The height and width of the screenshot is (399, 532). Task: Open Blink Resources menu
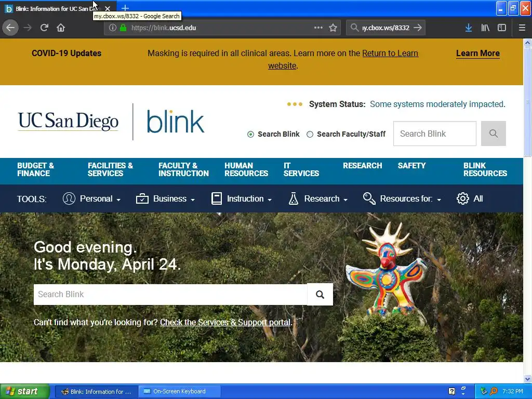(x=485, y=170)
